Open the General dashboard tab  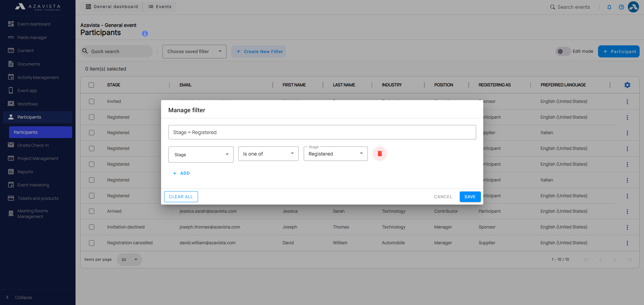click(112, 7)
